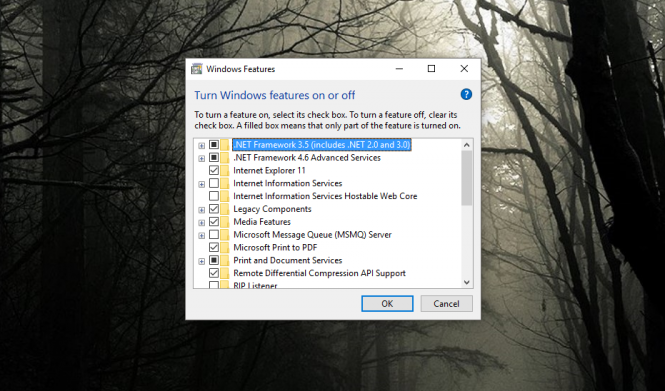Viewport: 665px width, 391px height.
Task: Click the scrollbar down arrow in feature list
Action: point(467,282)
